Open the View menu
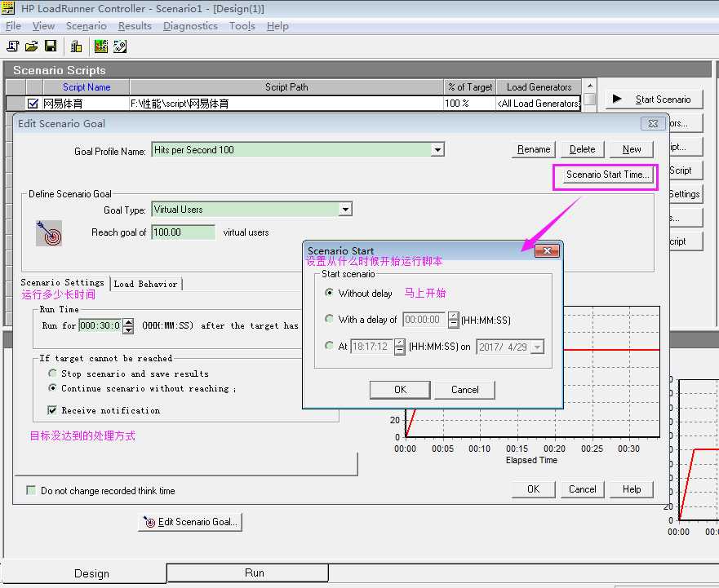The width and height of the screenshot is (719, 588). click(43, 26)
